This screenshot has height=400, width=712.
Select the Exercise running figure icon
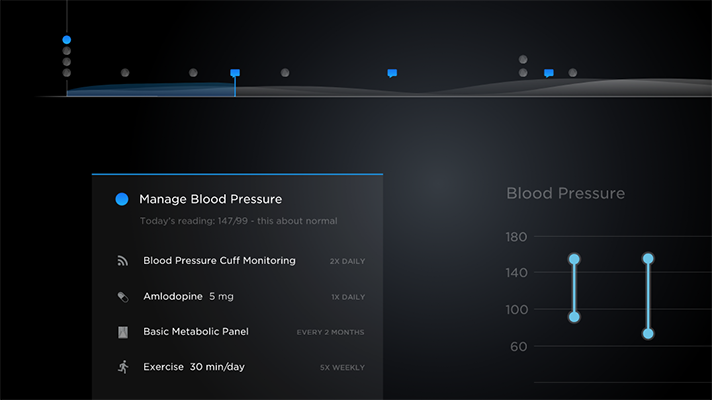[x=123, y=367]
